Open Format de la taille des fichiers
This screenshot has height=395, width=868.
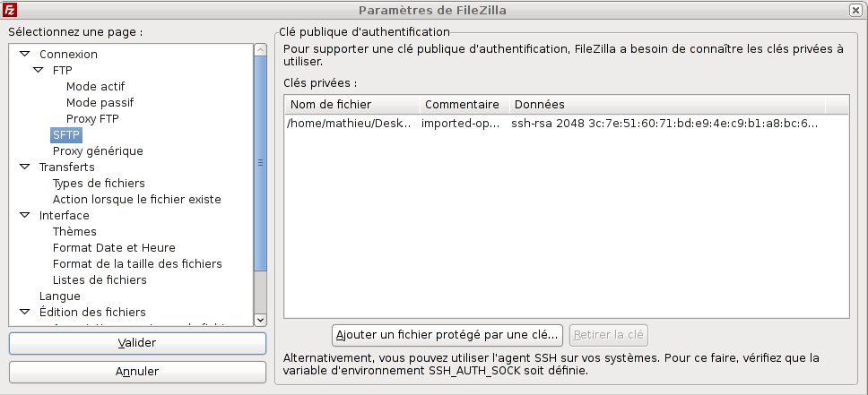click(x=137, y=263)
